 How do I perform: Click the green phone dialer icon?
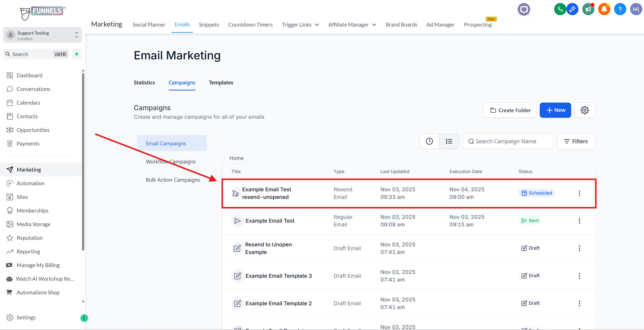560,10
